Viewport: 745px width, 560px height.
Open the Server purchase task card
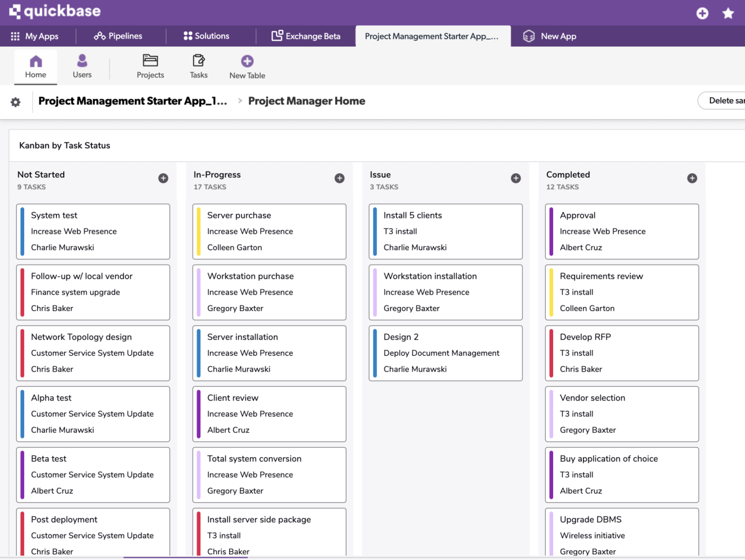click(269, 231)
